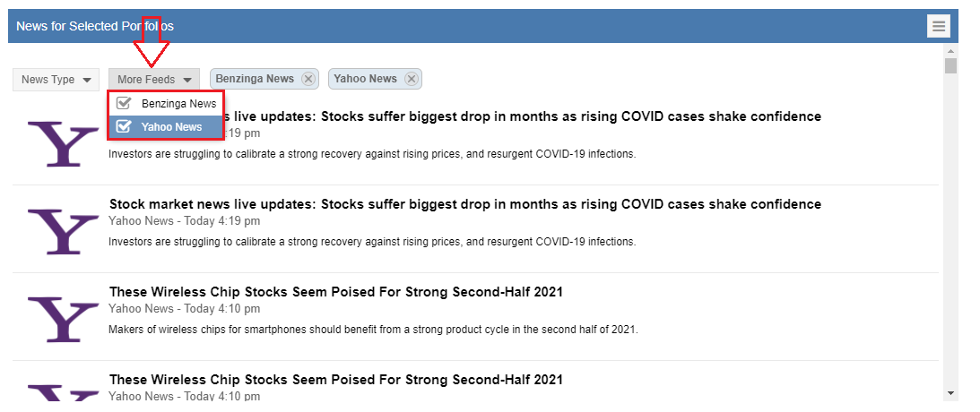Viewport: 980px width, 412px height.
Task: Open third article Wireless Chip Stocks headline
Action: tap(335, 292)
